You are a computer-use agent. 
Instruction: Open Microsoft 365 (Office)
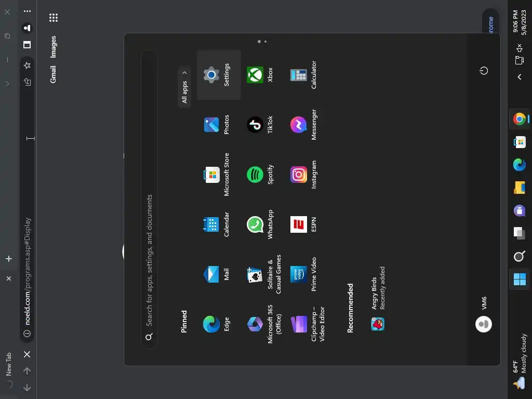(264, 324)
